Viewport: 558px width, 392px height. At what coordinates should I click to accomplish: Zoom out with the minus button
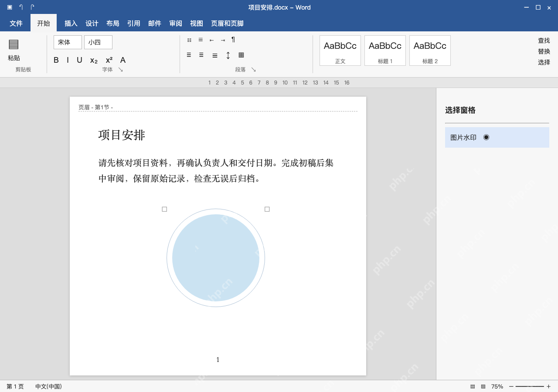click(511, 386)
